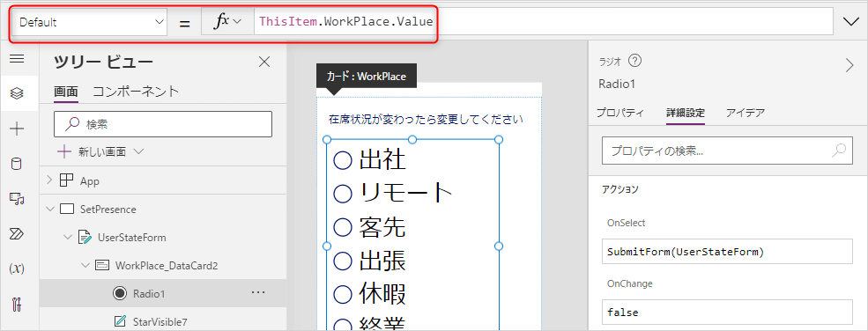Open Tree view layers icon
The width and height of the screenshot is (868, 331).
(x=17, y=93)
